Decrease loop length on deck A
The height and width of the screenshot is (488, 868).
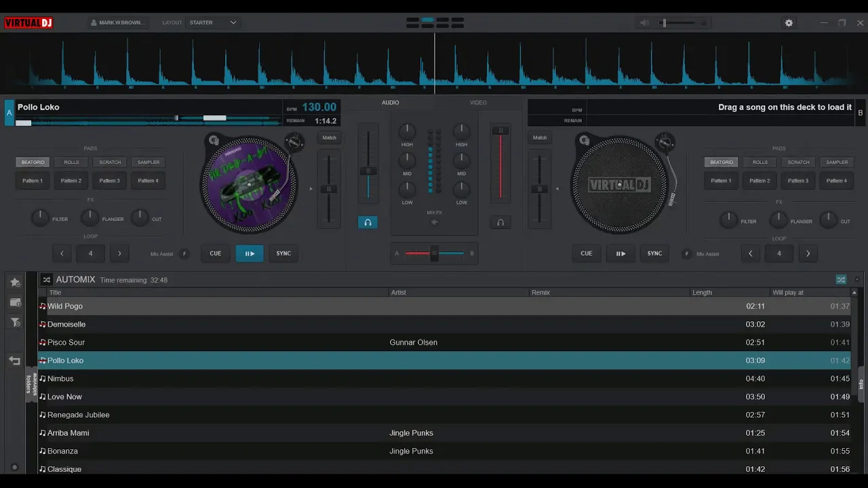click(x=62, y=253)
